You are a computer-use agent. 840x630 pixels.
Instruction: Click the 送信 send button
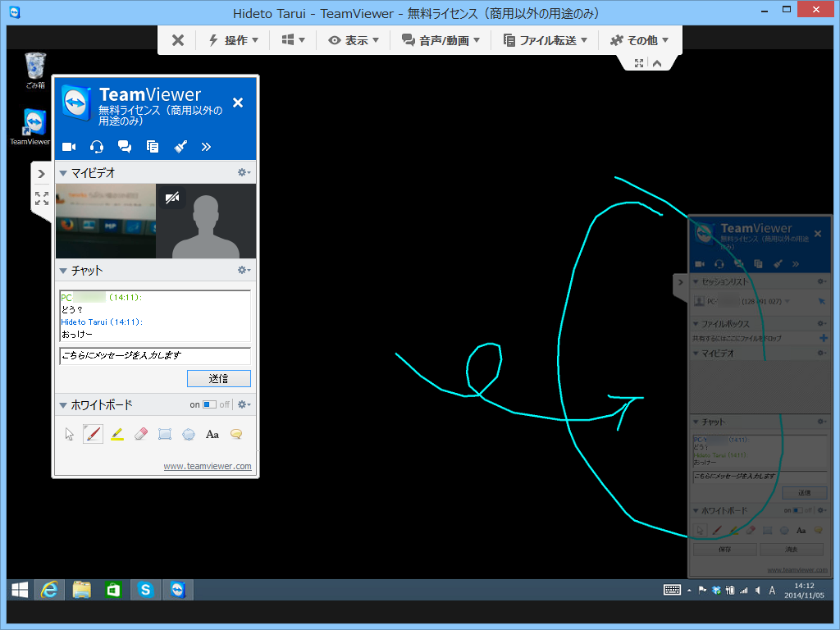218,379
